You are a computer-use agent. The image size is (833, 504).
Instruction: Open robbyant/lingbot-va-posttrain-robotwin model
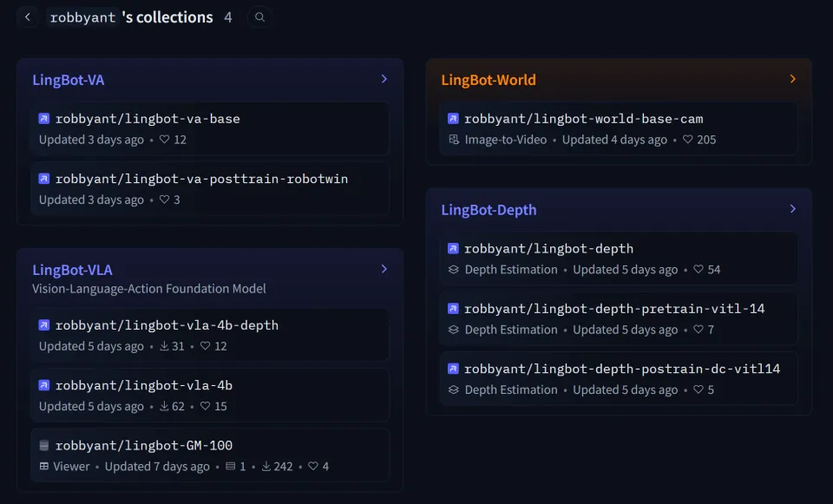[x=201, y=179]
